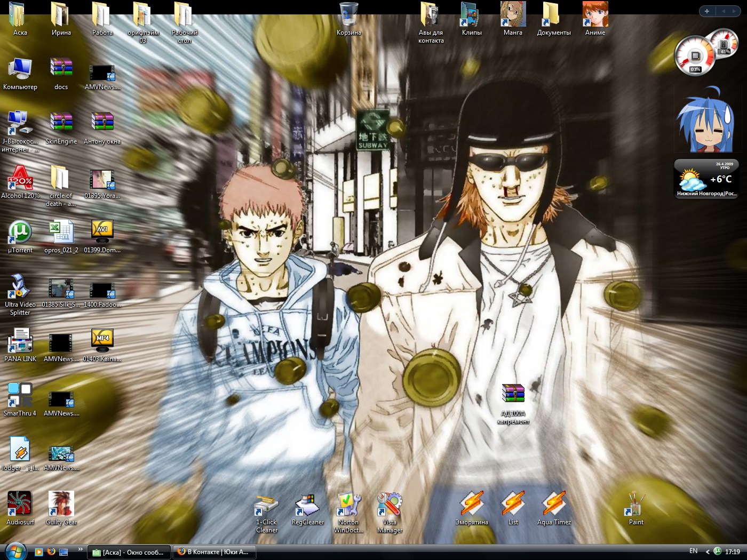Select the 1400.Fadoo video file

pos(102,290)
